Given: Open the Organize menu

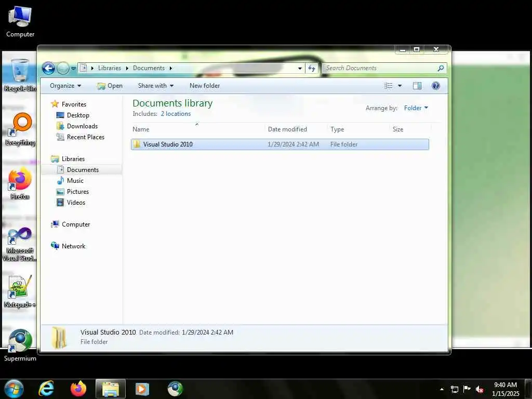Looking at the screenshot, I should [x=65, y=86].
